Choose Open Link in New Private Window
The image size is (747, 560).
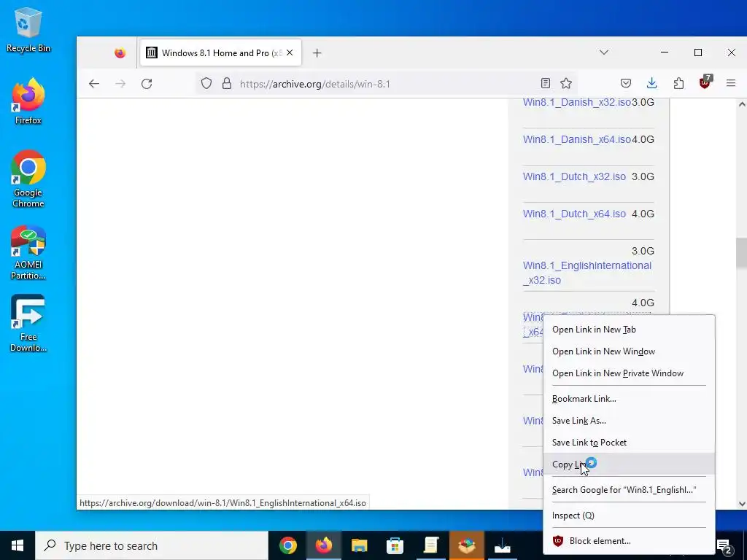coord(629,373)
